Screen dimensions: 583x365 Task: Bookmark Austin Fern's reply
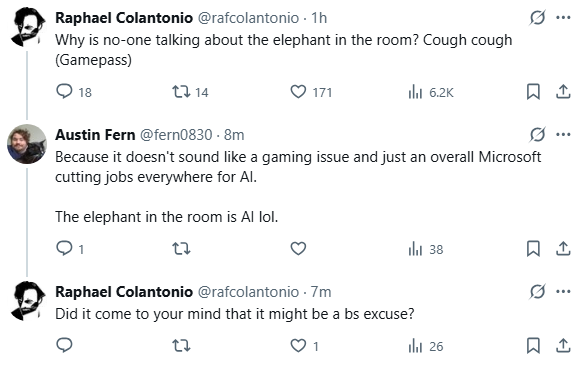click(x=533, y=249)
